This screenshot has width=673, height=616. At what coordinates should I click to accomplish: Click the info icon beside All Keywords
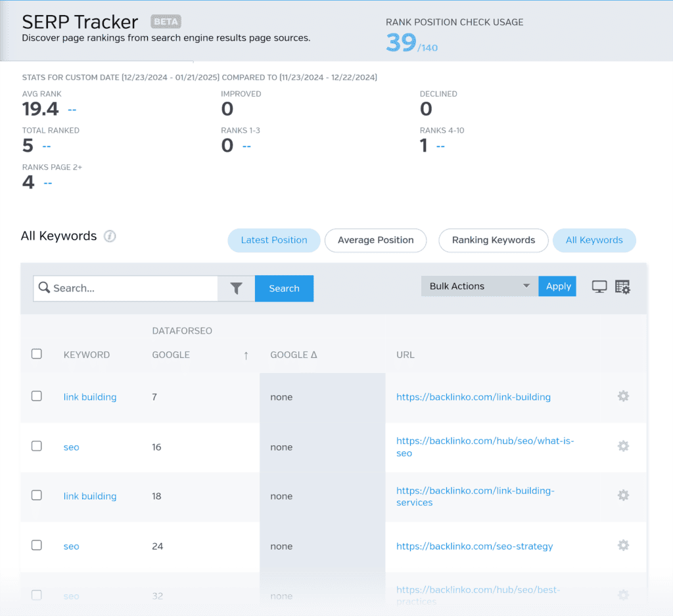point(110,236)
